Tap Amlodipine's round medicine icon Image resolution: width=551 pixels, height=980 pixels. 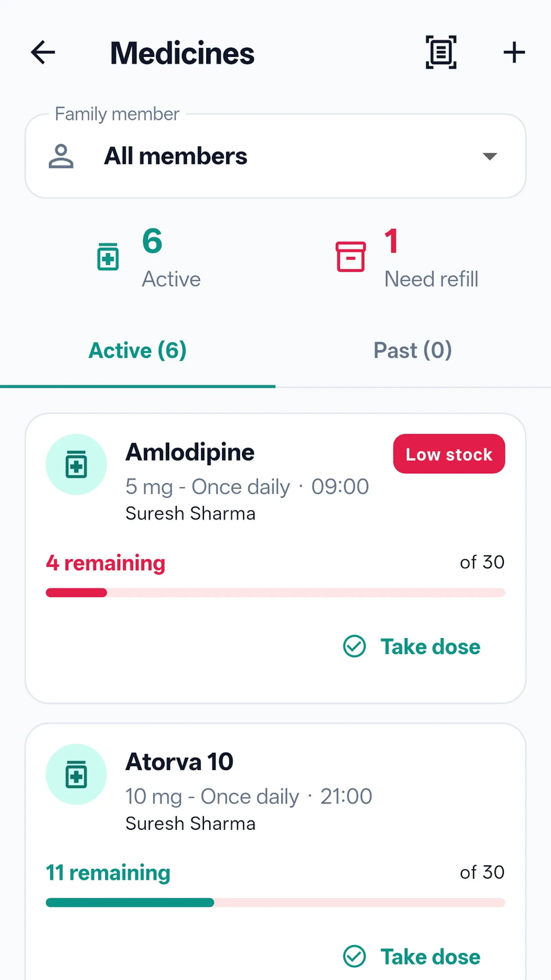(x=76, y=464)
